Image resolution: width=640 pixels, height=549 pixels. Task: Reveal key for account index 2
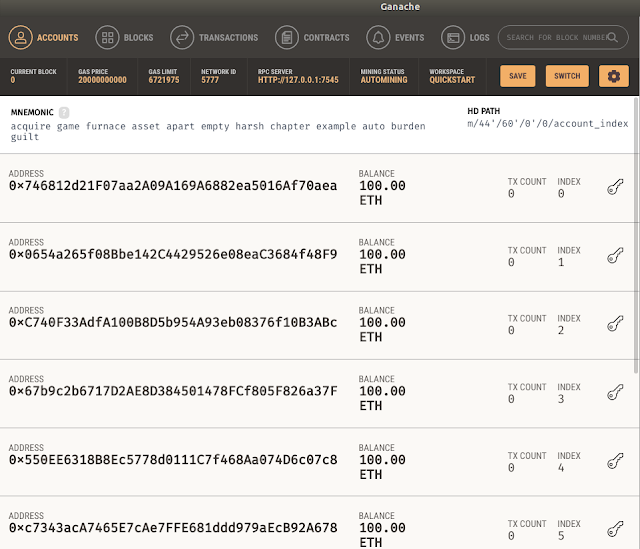616,324
